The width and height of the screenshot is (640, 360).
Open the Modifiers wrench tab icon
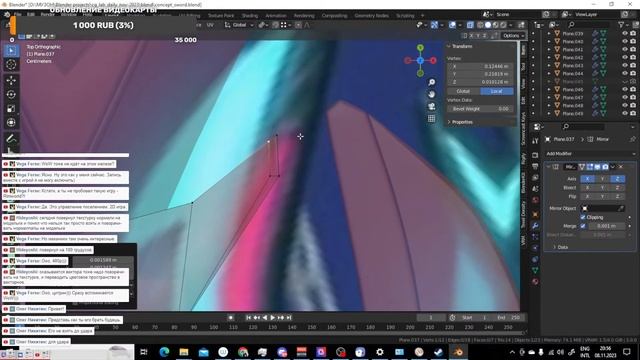535,226
